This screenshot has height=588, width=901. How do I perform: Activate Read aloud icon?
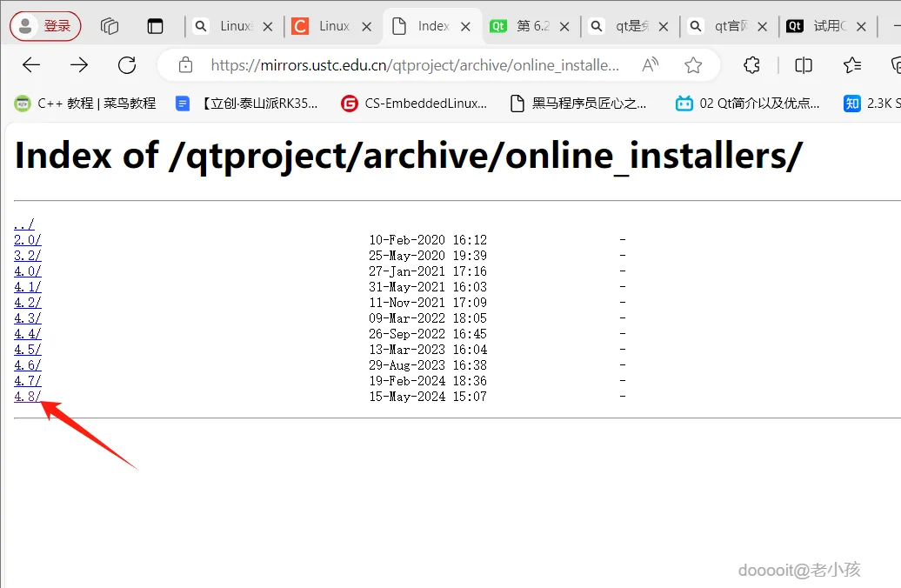(x=650, y=65)
